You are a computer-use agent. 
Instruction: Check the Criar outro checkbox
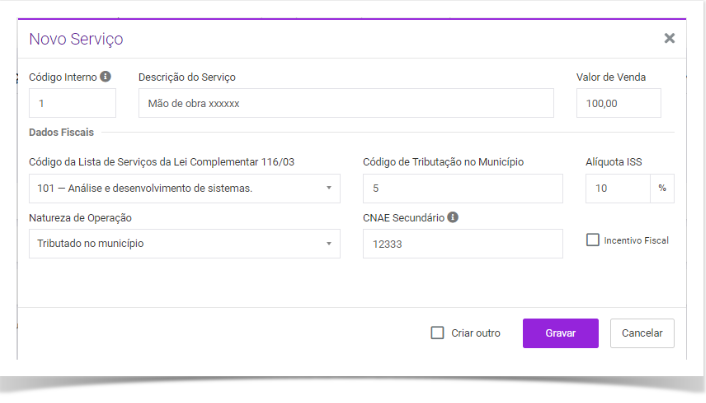[437, 333]
